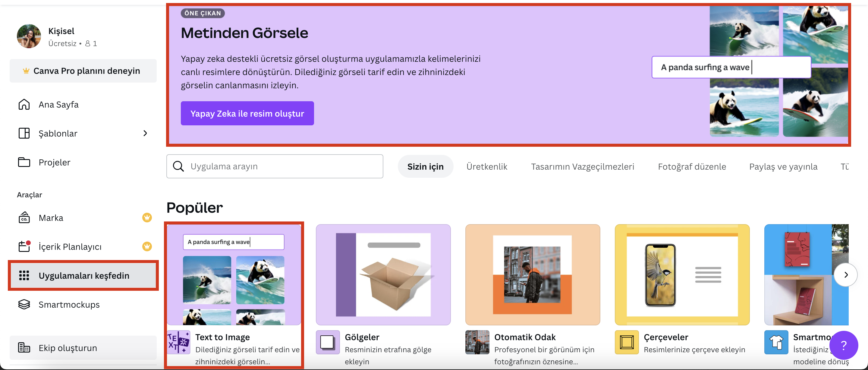Click the Ücretsiz plan label
This screenshot has width=868, height=370.
pyautogui.click(x=62, y=43)
